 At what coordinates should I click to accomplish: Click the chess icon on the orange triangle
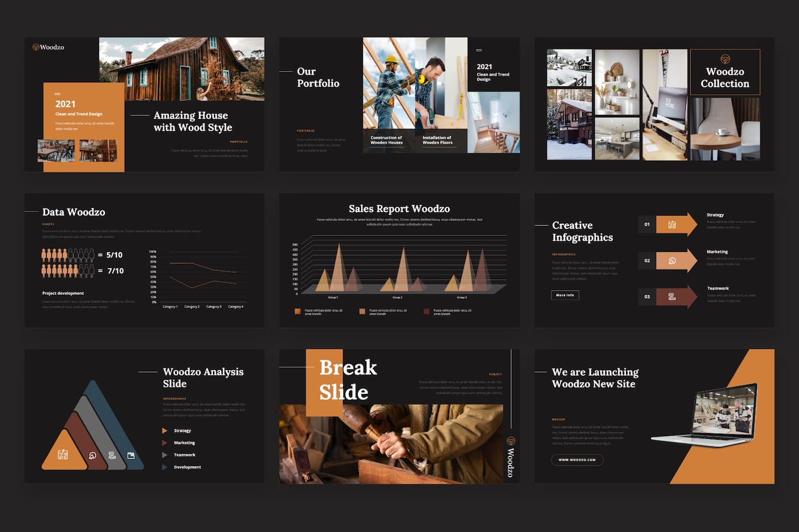tap(63, 454)
